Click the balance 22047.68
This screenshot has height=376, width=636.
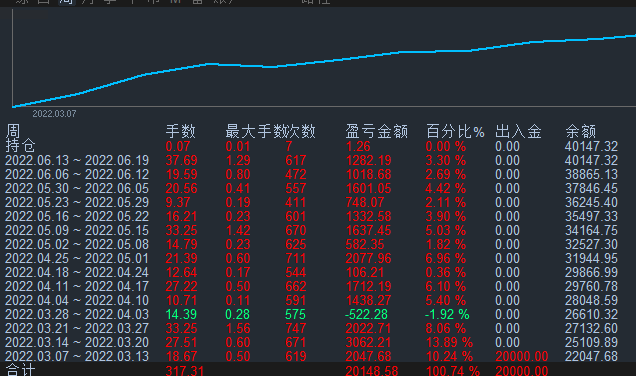pos(591,357)
